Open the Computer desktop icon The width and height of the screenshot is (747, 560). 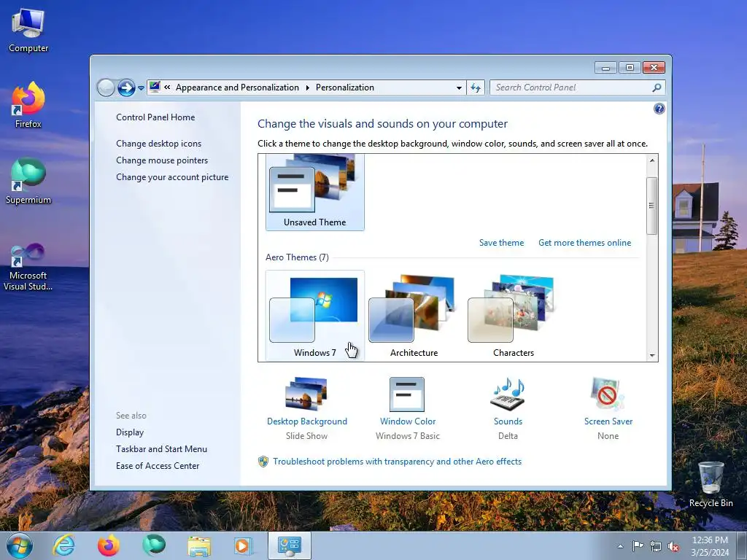coord(28,31)
